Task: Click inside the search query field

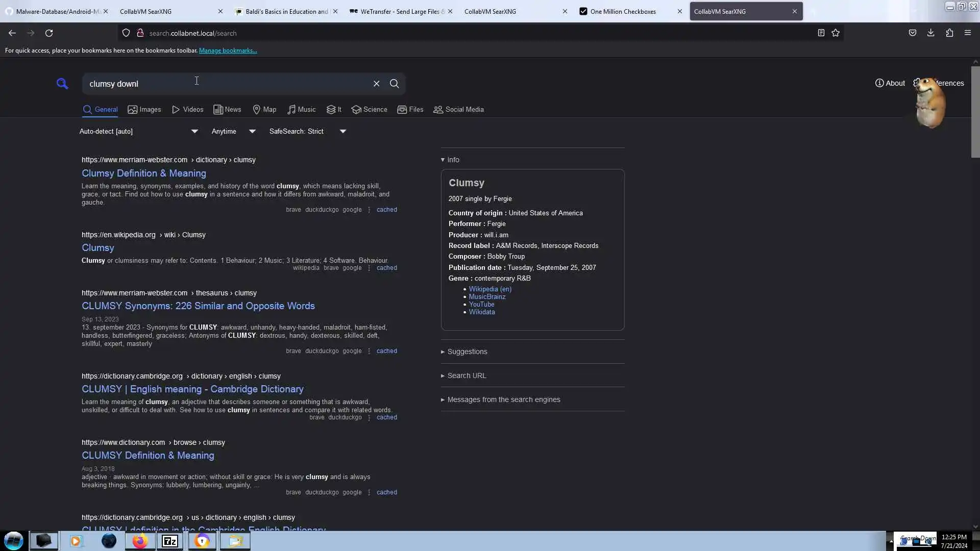Action: point(230,84)
